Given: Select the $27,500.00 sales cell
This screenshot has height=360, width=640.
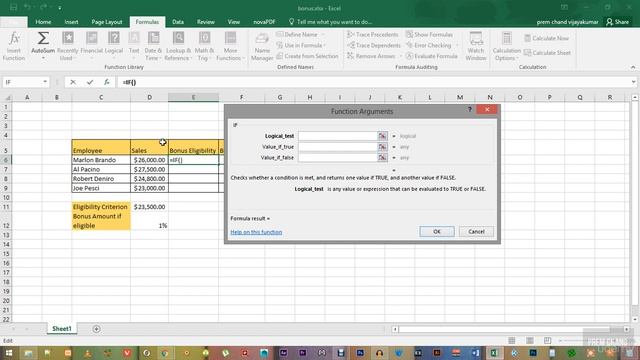Looking at the screenshot, I should point(149,169).
